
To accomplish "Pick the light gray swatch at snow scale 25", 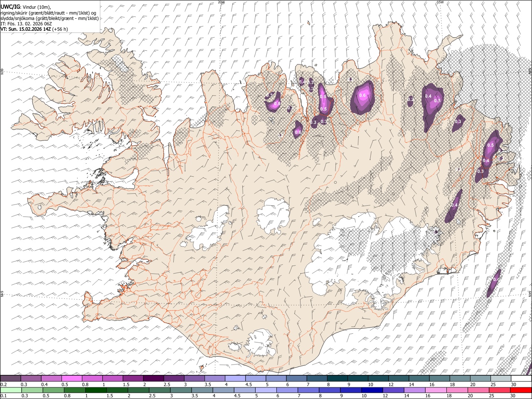I will click(x=501, y=378).
